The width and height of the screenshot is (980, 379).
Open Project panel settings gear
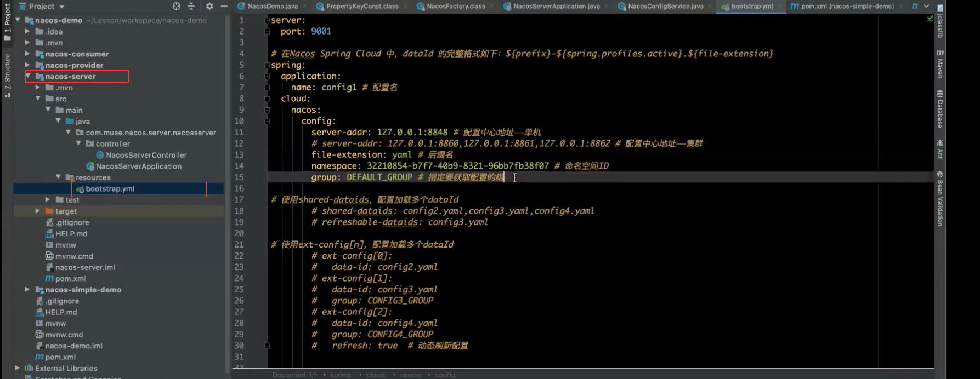209,6
